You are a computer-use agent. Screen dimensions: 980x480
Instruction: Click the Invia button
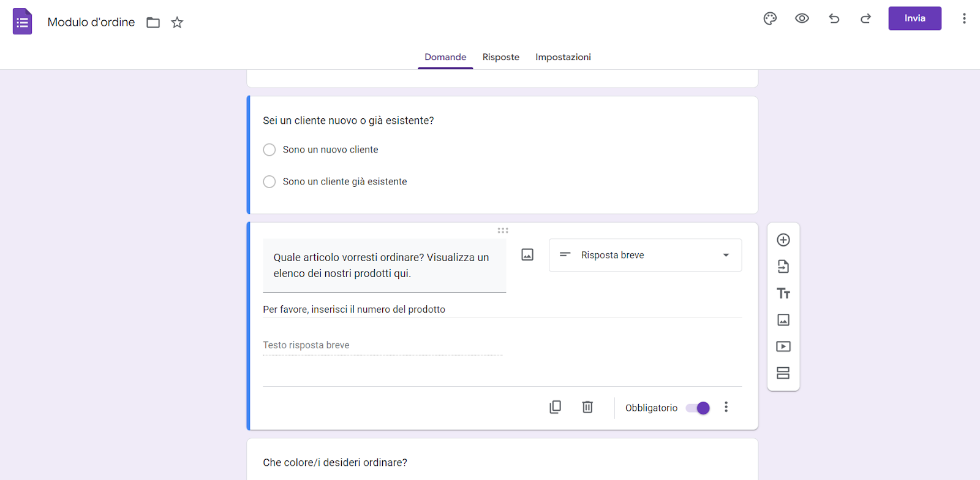[914, 18]
